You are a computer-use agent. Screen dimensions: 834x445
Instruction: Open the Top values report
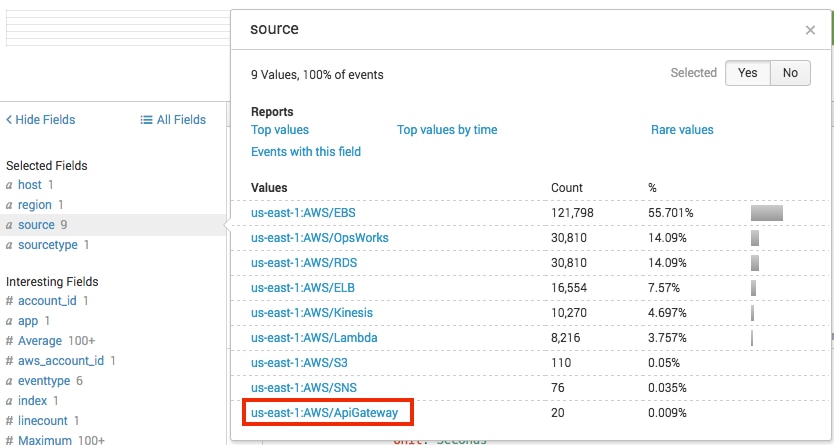(280, 130)
